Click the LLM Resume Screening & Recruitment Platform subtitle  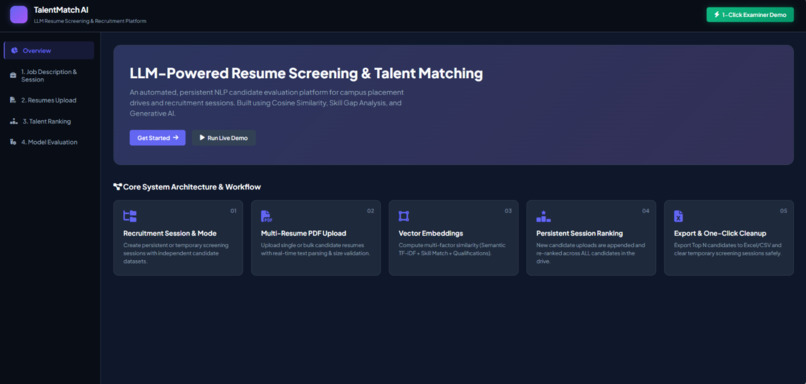(90, 21)
